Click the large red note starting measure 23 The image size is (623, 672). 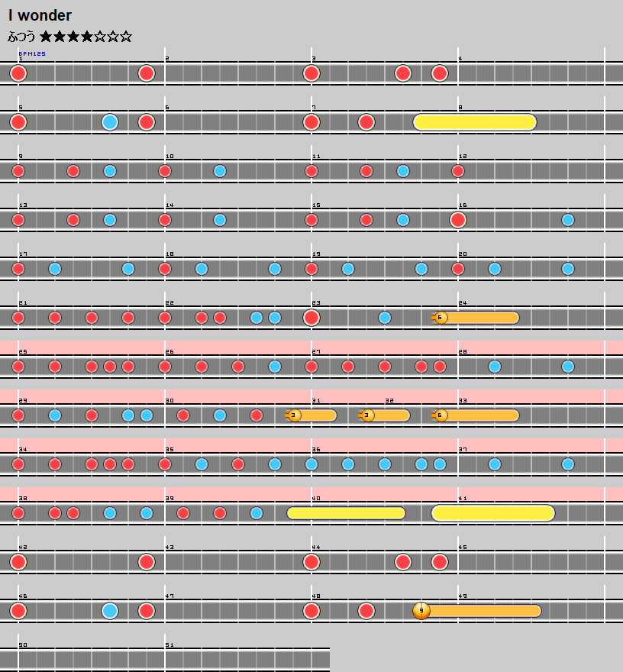(x=311, y=318)
